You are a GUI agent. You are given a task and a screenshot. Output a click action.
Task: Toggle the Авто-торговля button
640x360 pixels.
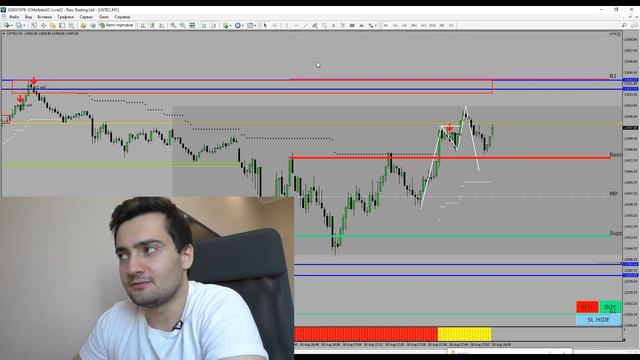116,25
